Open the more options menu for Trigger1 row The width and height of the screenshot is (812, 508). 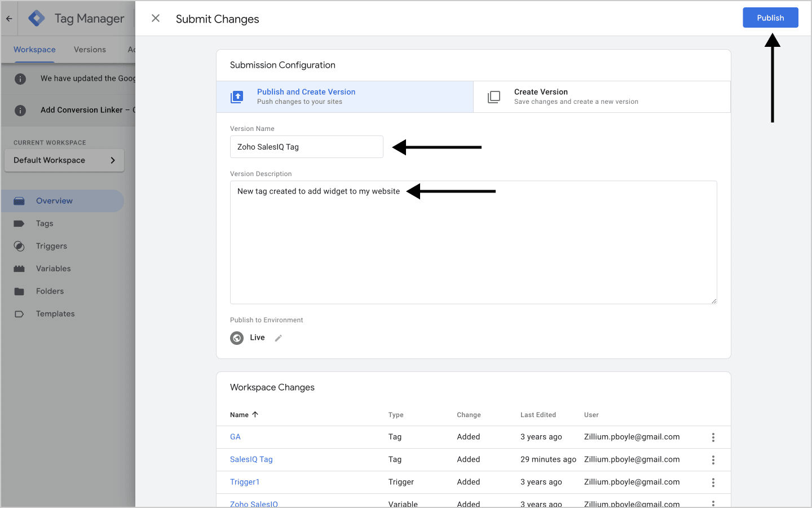[713, 483]
